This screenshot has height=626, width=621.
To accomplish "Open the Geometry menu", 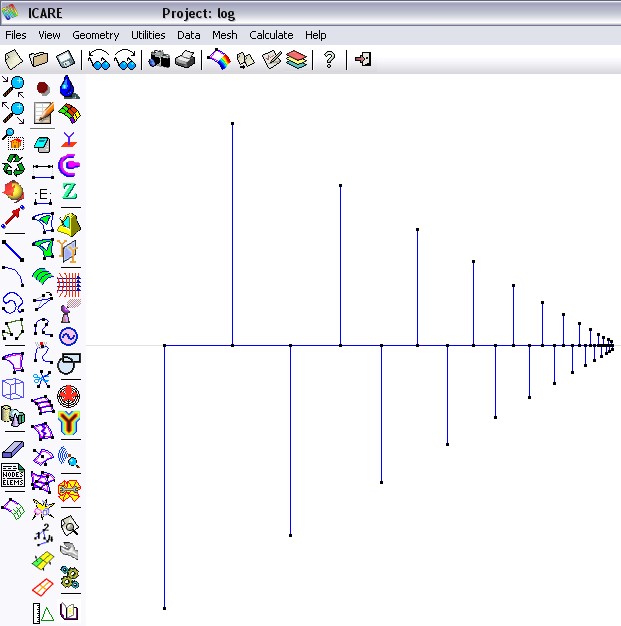I will [x=95, y=35].
